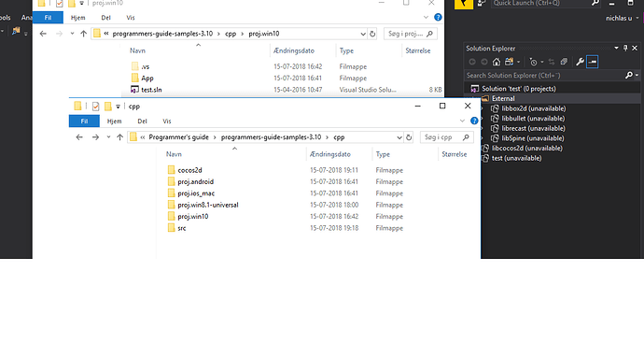The width and height of the screenshot is (644, 357).
Task: Toggle Preview Selected Items in Solution Explorer
Action: tap(593, 62)
